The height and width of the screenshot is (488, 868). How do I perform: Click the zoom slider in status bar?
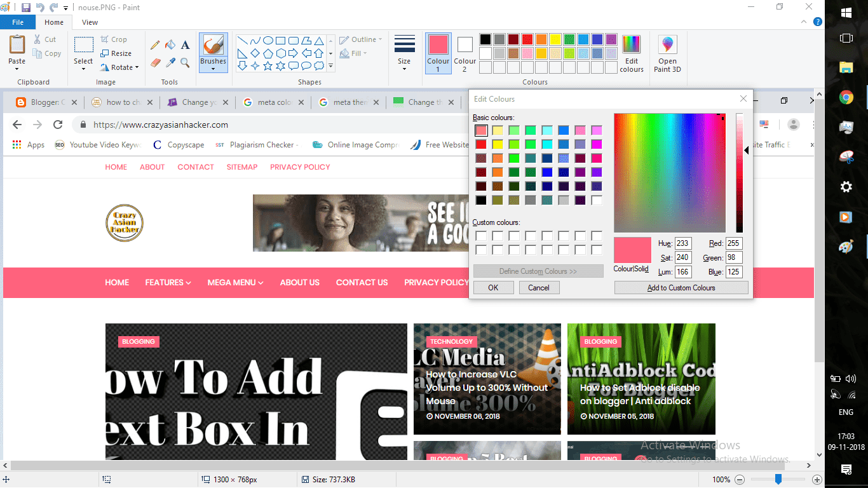(x=778, y=480)
